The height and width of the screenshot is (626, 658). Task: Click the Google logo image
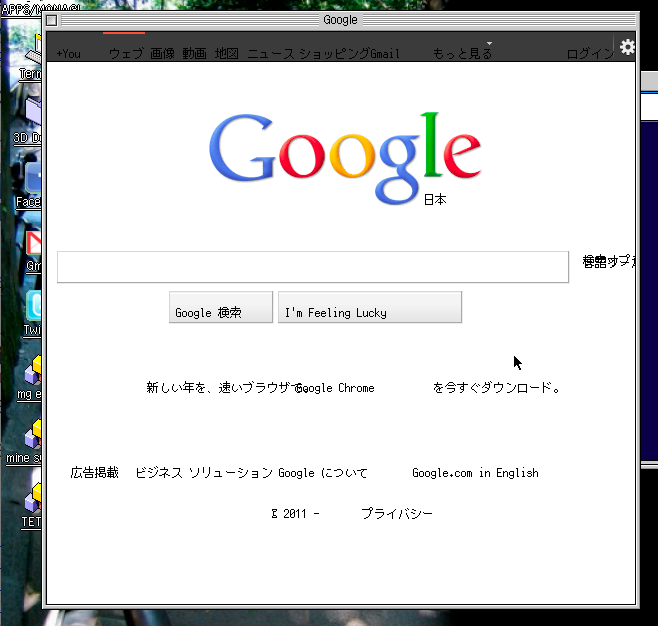(345, 158)
